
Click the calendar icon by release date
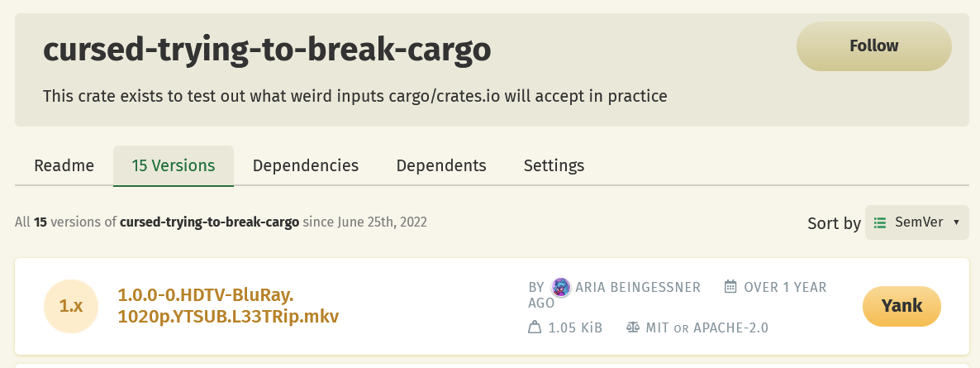pos(730,287)
